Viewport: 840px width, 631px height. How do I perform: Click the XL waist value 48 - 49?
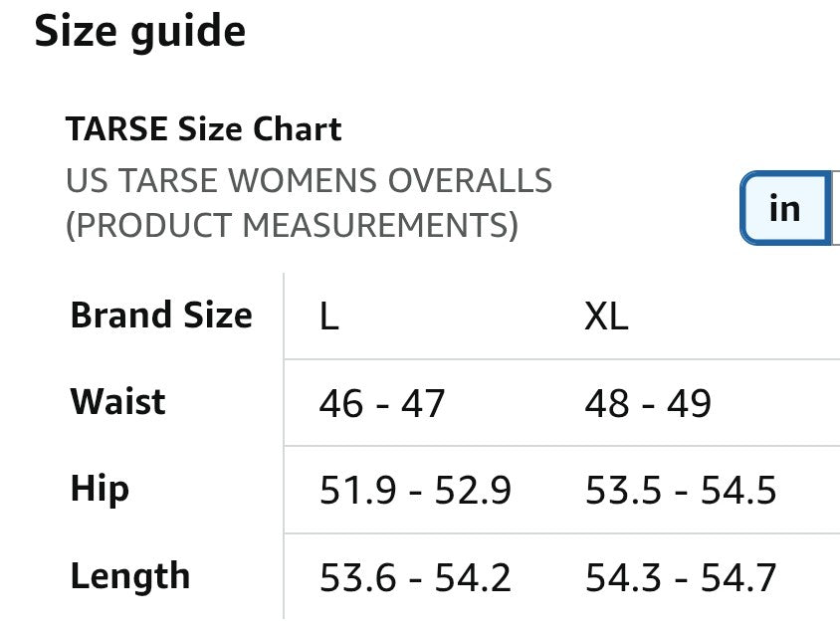pyautogui.click(x=648, y=403)
